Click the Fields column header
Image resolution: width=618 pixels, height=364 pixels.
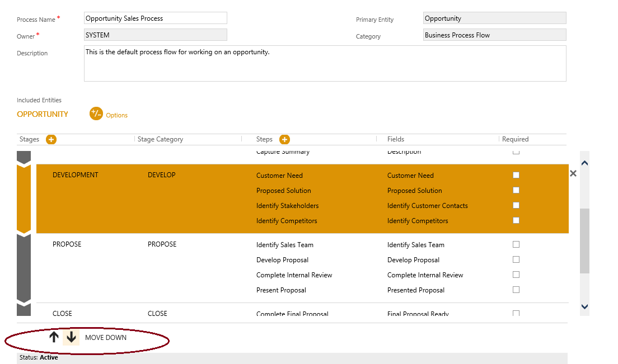395,139
